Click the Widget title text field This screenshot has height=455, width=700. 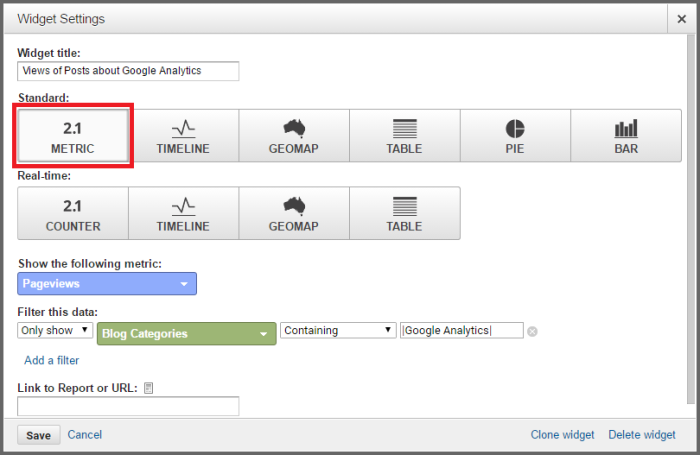pyautogui.click(x=128, y=71)
